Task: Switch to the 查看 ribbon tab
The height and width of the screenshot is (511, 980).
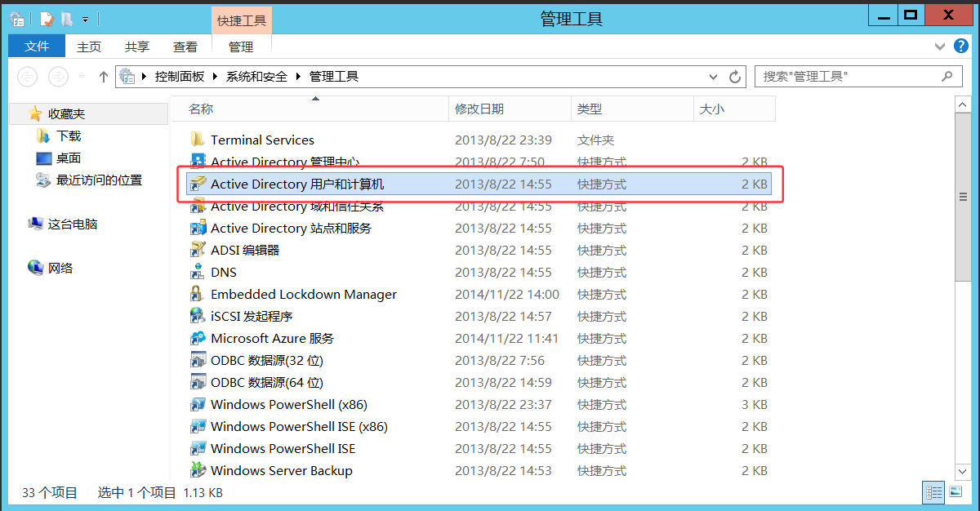Action: 185,47
